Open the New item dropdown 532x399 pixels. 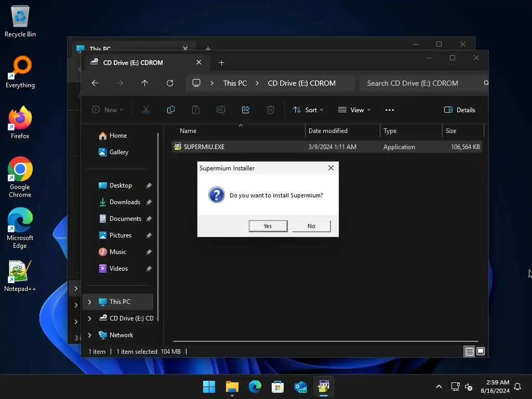tap(108, 110)
